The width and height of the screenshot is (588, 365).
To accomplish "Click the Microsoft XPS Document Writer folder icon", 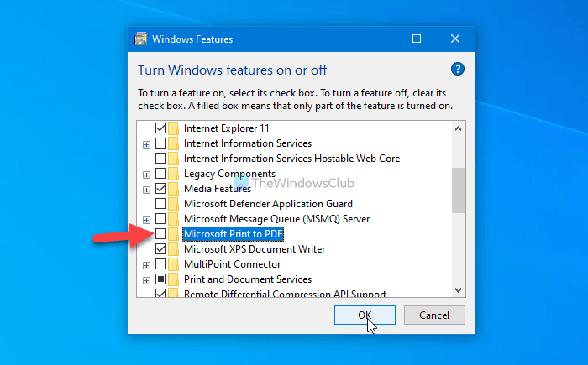I will point(173,249).
